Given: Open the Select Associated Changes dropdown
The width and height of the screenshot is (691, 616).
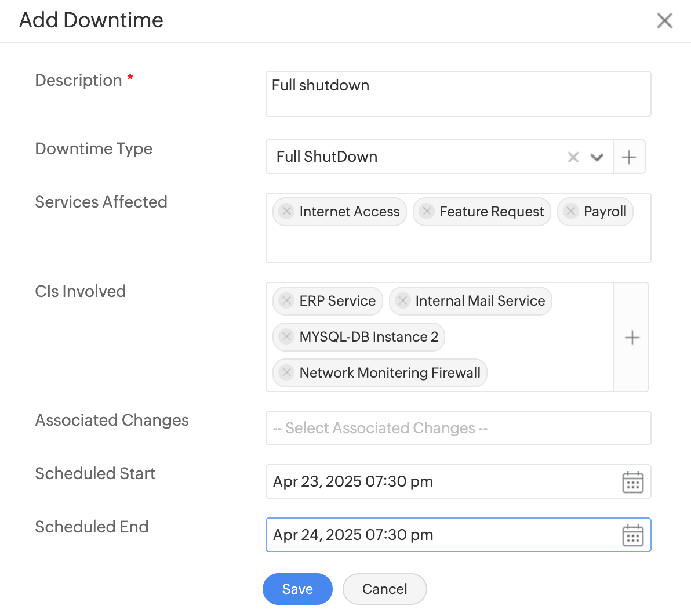Looking at the screenshot, I should point(458,428).
